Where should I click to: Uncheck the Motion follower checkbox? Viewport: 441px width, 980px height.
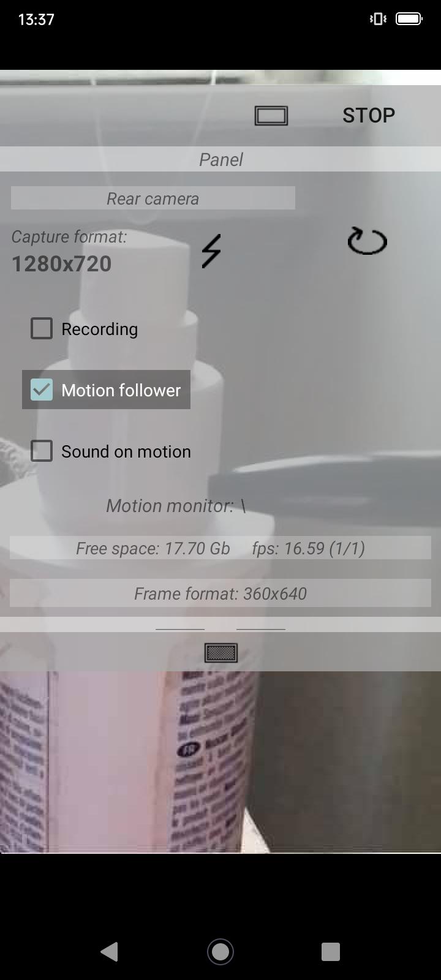click(42, 390)
